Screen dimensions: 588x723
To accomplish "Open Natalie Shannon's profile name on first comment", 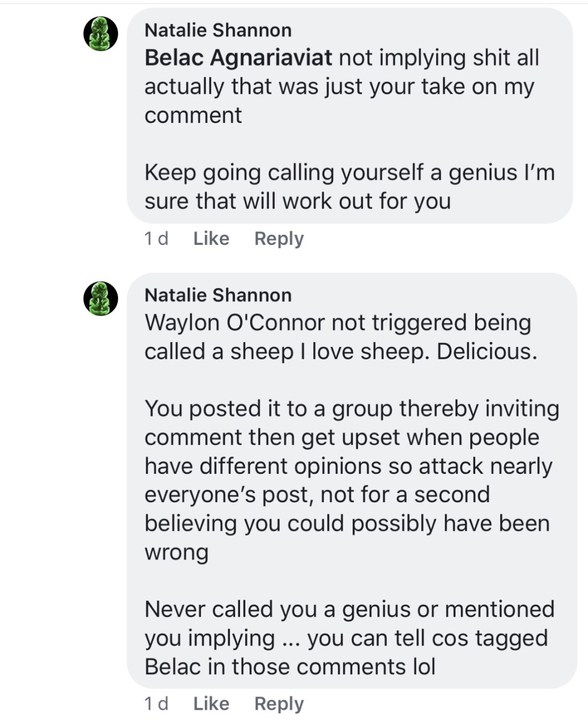I will click(218, 30).
